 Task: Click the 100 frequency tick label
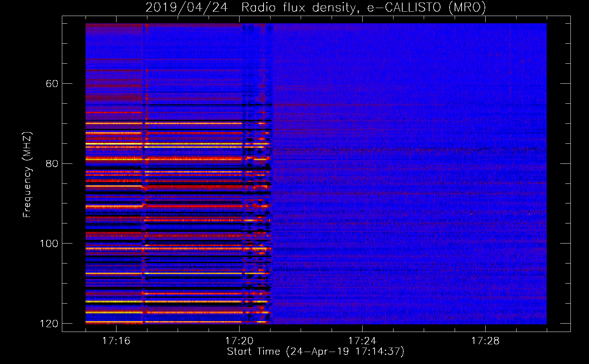point(49,244)
